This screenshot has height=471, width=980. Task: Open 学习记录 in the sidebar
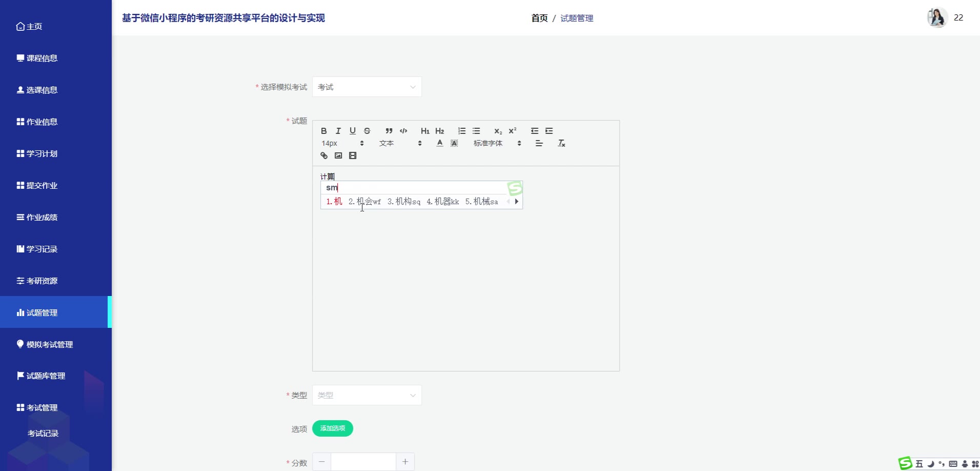point(56,249)
